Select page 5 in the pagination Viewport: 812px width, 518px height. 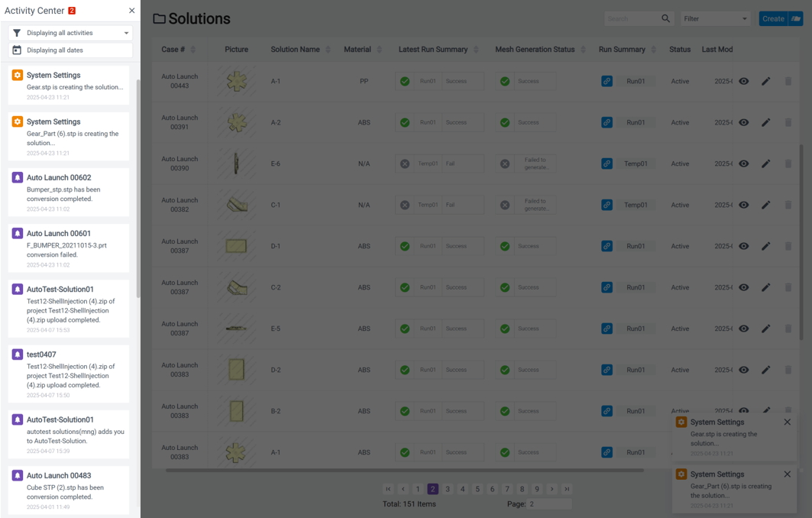point(477,489)
